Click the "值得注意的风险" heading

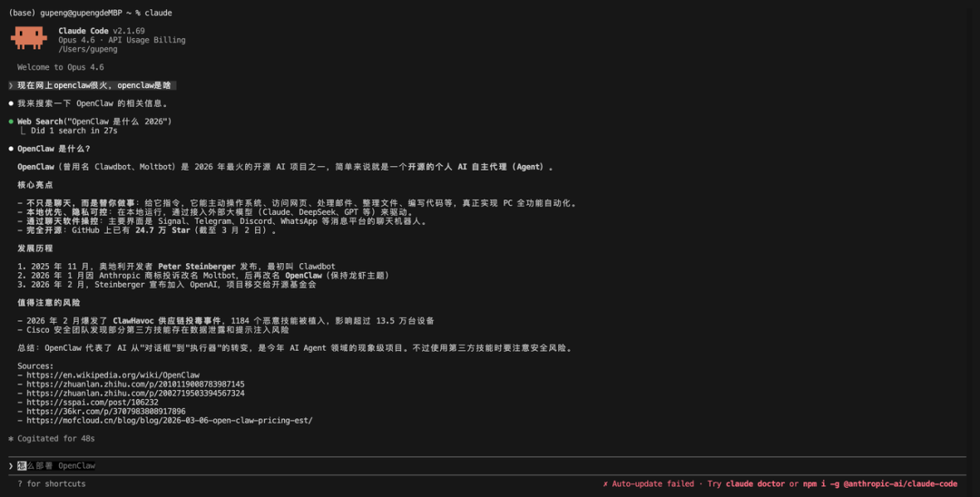point(49,303)
